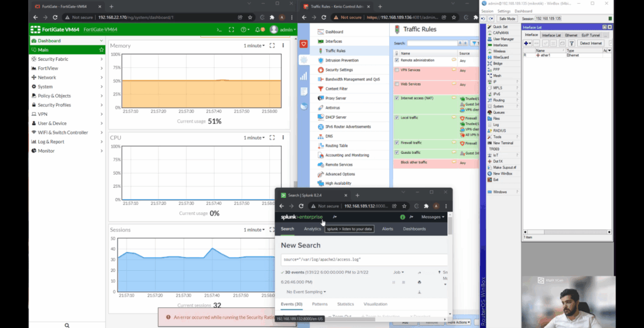Click the WinBox Session address field
The height and width of the screenshot is (328, 644).
pos(548,19)
